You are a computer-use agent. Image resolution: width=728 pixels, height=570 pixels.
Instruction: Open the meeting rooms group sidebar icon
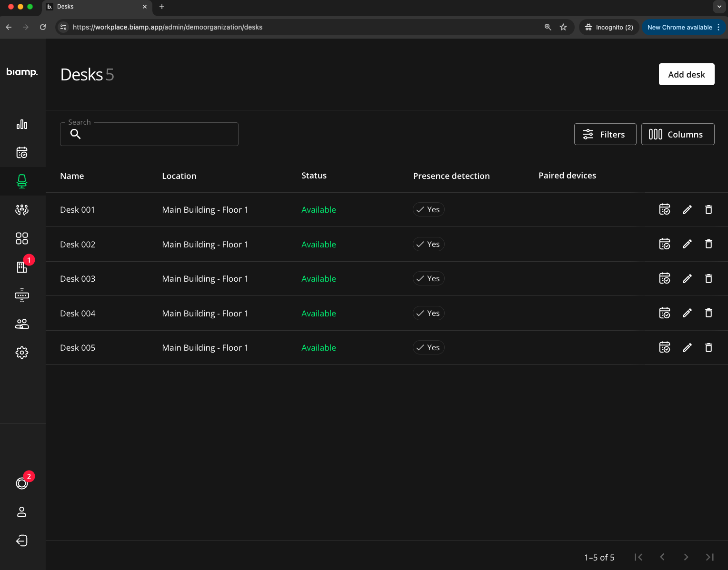coord(22,210)
